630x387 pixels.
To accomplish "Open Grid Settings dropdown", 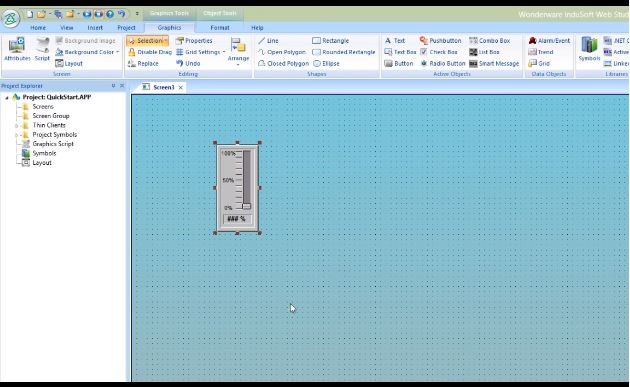I will (x=224, y=52).
